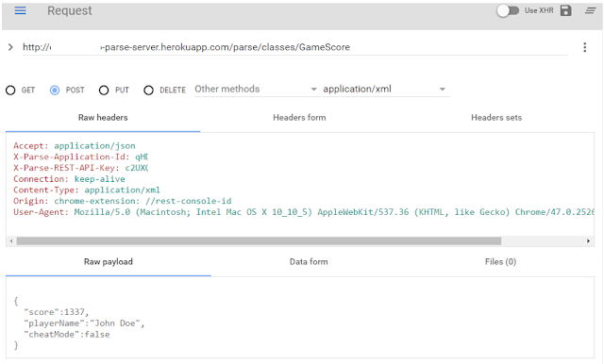Switch to the Headers form tab
Screen dimensions: 604x364
pos(299,118)
